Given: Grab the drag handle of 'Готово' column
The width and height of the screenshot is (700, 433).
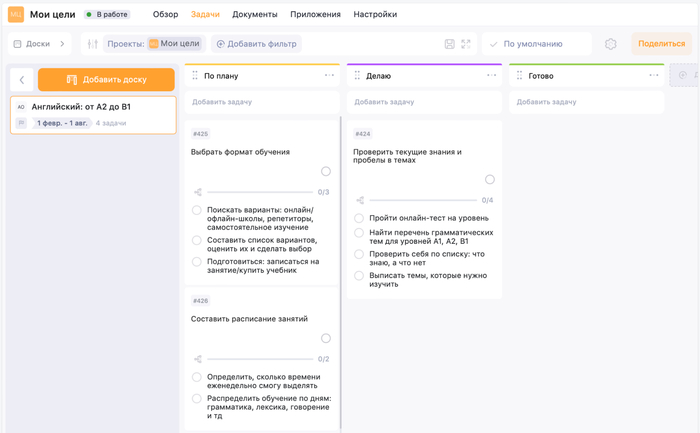Looking at the screenshot, I should coord(519,76).
